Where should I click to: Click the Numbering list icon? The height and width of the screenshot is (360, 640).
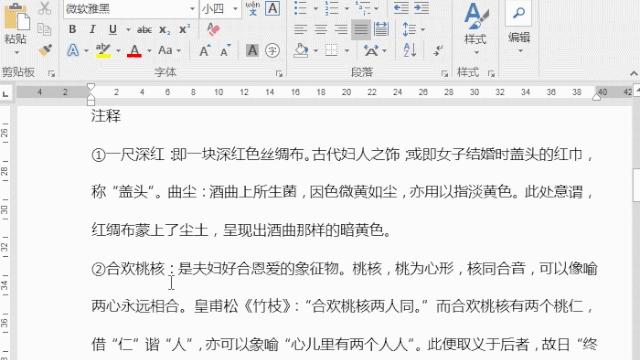point(332,8)
